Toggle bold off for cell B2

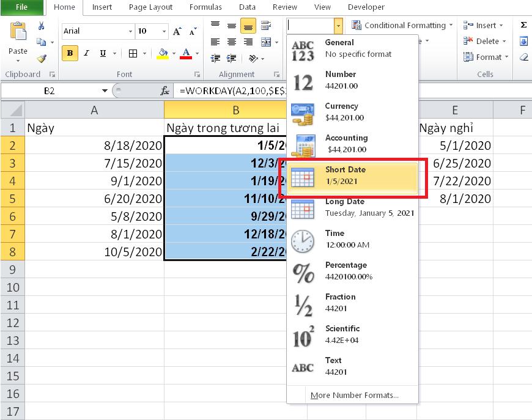pos(69,53)
